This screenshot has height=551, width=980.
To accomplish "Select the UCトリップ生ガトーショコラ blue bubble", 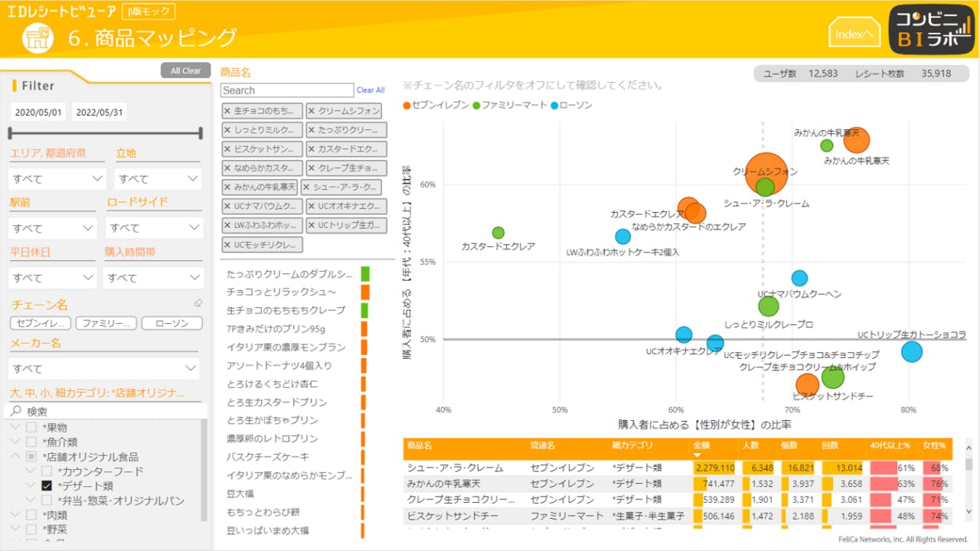I will tap(911, 352).
